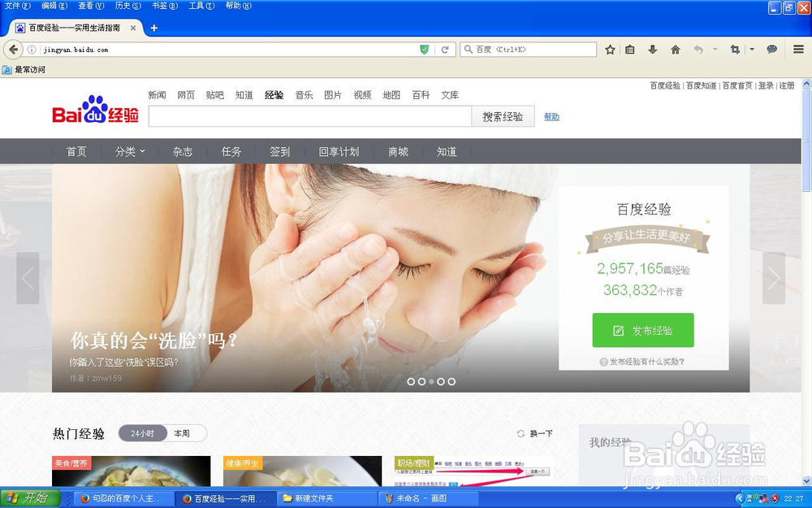Viewport: 812px width, 508px height.
Task: Open 签到 in navigation bar
Action: point(279,151)
